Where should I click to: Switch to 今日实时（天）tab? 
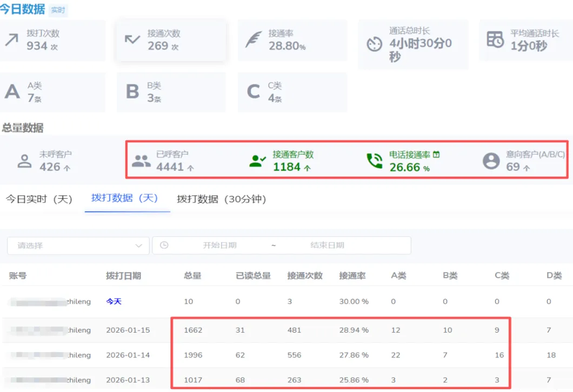[39, 199]
